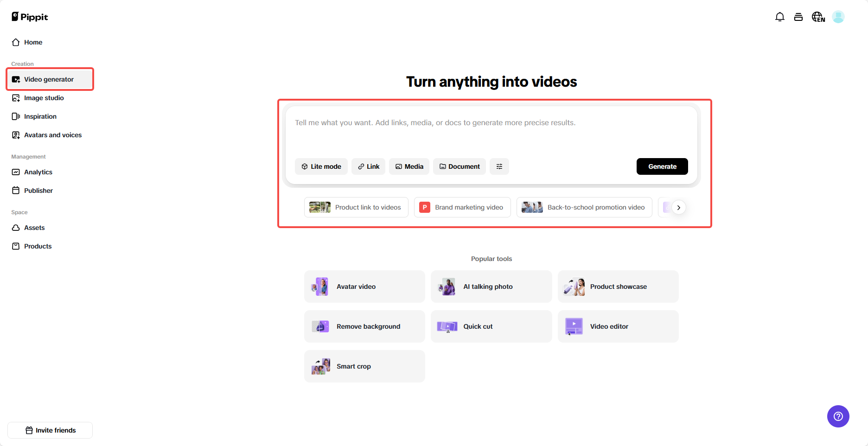Open the EN language selector

tap(818, 17)
